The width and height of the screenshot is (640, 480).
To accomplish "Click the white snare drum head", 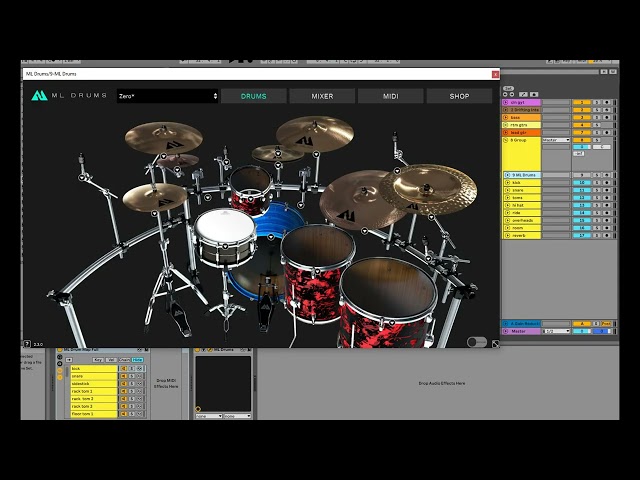I will click(x=225, y=226).
